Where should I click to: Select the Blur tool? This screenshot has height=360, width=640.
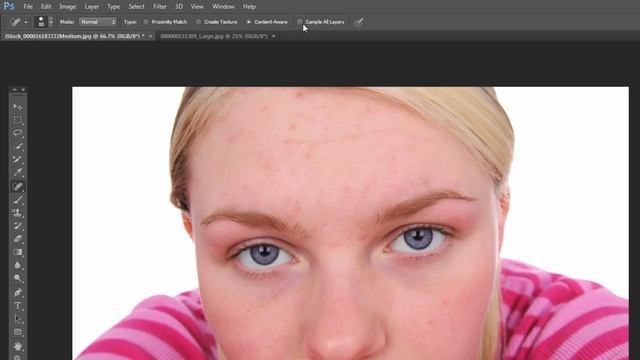[18, 265]
